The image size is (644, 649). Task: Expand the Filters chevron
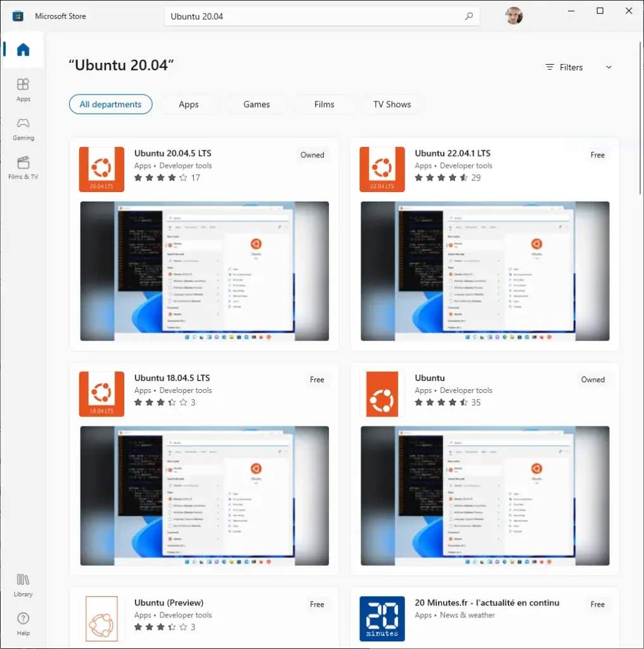609,67
